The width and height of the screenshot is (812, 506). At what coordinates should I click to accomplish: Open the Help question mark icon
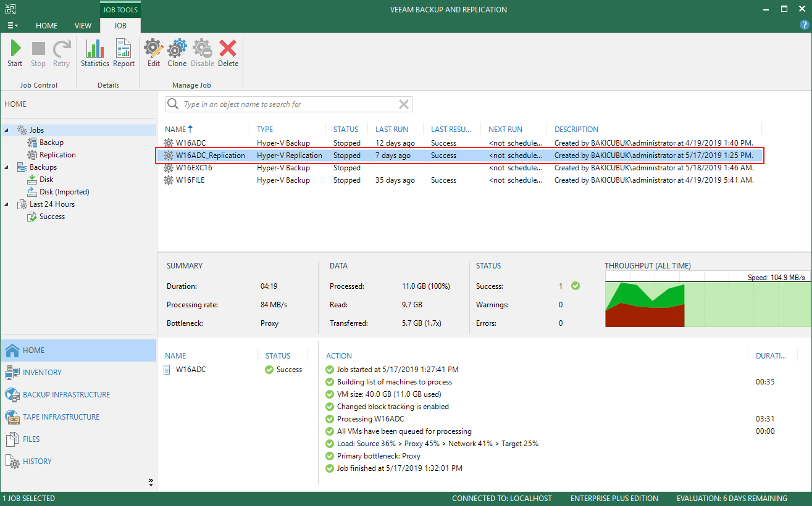tap(804, 25)
